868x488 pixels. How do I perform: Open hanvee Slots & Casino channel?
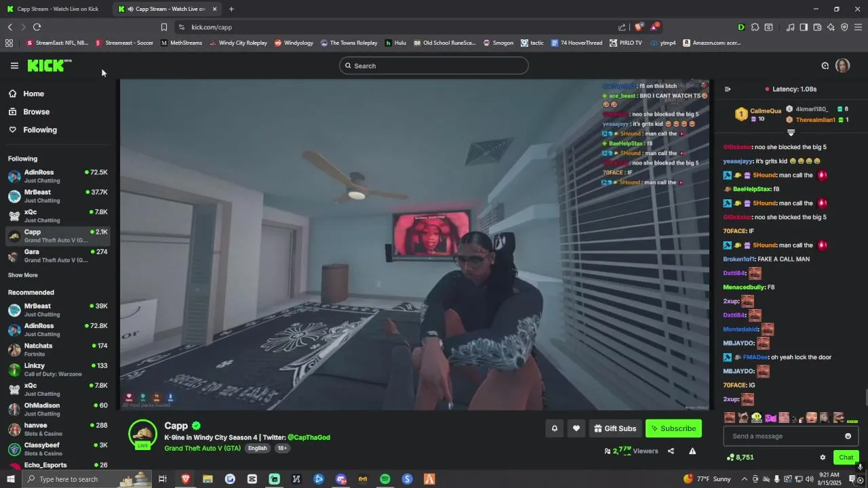[58, 429]
